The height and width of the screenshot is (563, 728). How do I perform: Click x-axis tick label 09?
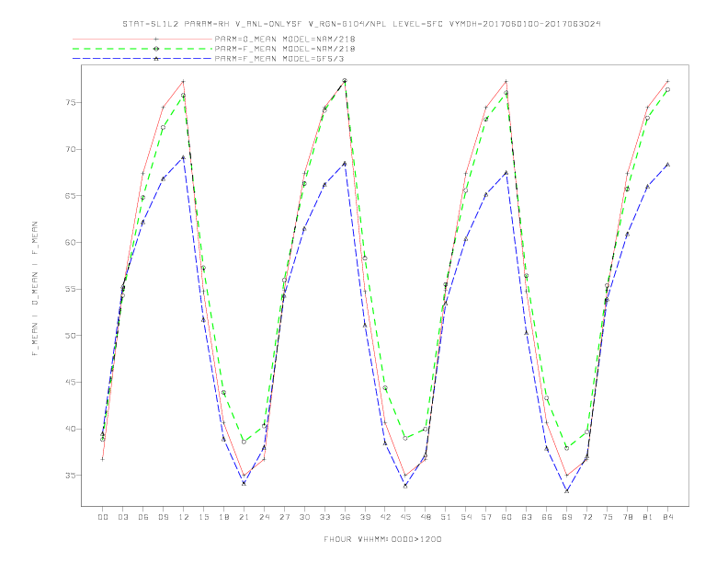[164, 517]
